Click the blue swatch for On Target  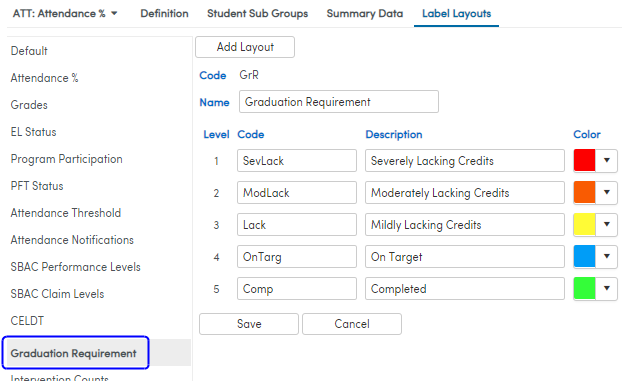coord(585,256)
